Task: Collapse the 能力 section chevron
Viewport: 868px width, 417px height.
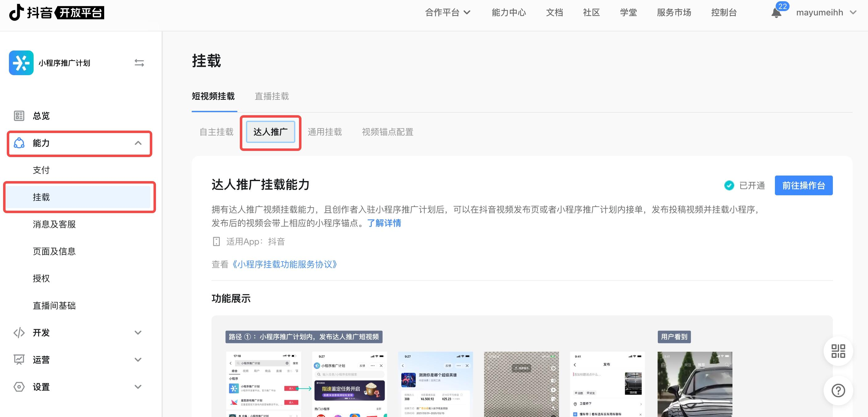Action: [x=138, y=143]
